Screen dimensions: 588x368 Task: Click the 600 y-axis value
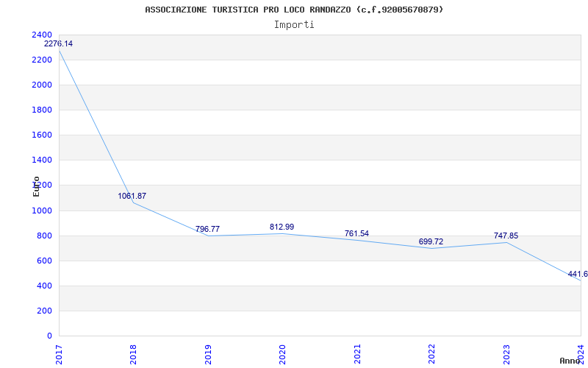point(44,261)
